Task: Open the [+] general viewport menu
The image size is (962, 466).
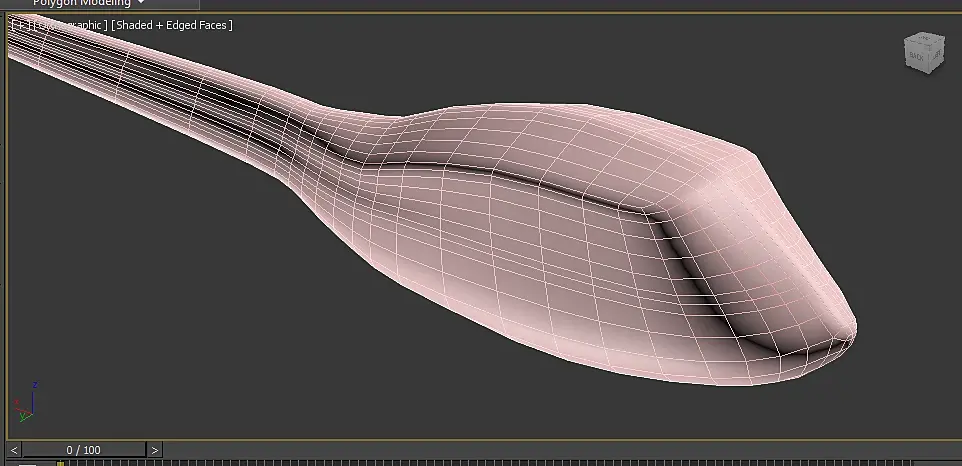Action: pos(21,25)
